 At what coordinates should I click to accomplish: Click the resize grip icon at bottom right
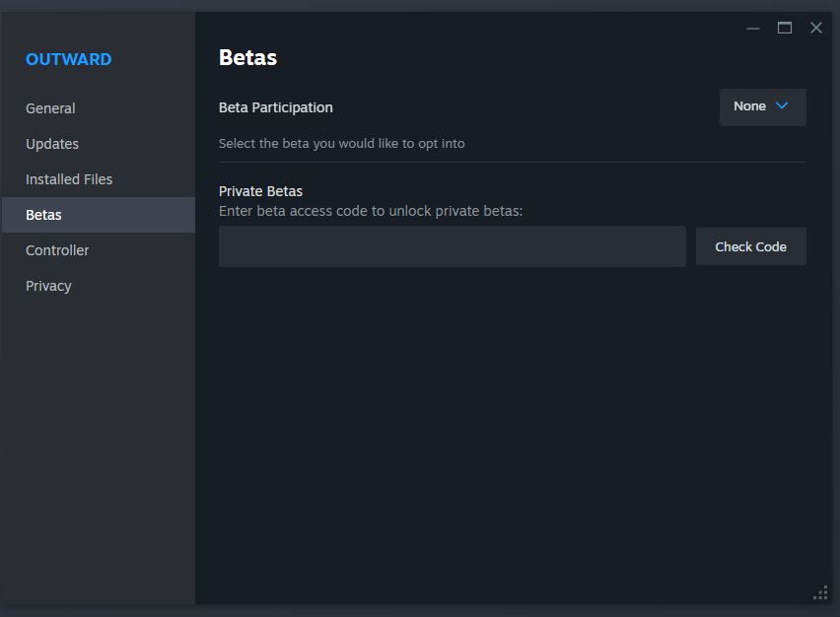(819, 593)
